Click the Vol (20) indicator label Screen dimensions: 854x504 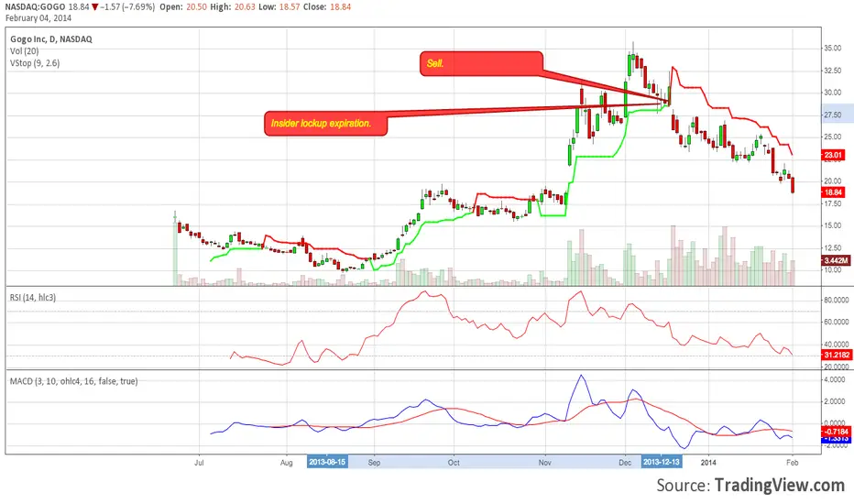coord(24,51)
